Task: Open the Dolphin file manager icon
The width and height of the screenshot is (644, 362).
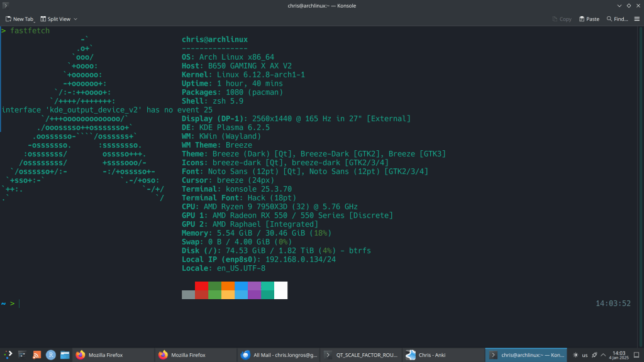Action: 64,355
